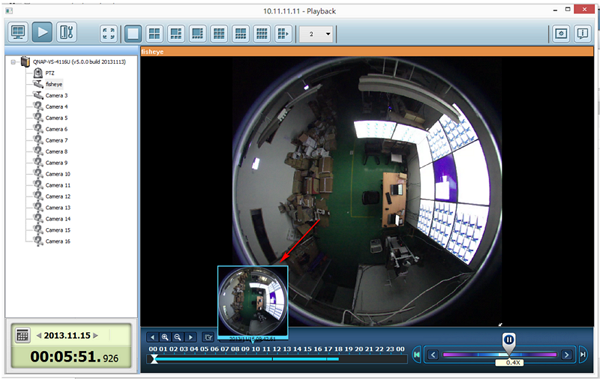Click the icon right of timeline arrows
Viewport: 600px width, 381px height.
[x=208, y=337]
